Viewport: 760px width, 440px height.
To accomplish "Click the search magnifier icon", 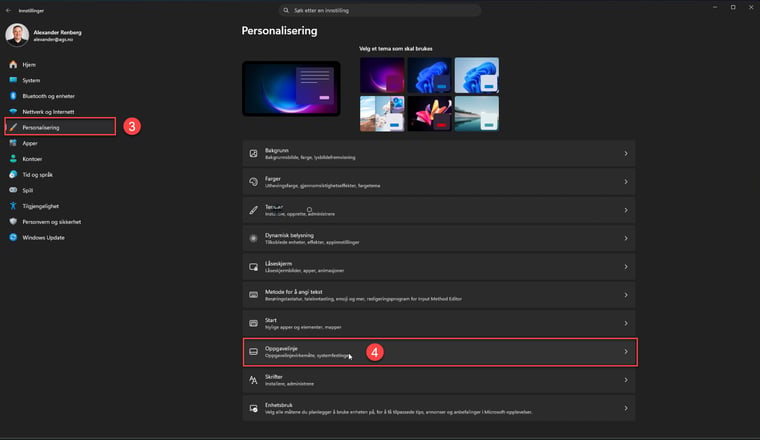I will coord(286,10).
